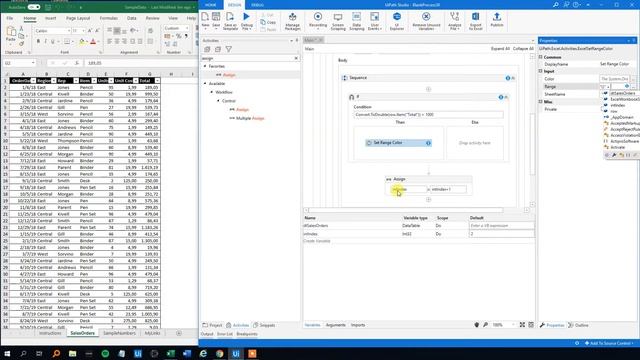Open the Region column filter in Excel
The height and width of the screenshot is (360, 640).
point(53,81)
